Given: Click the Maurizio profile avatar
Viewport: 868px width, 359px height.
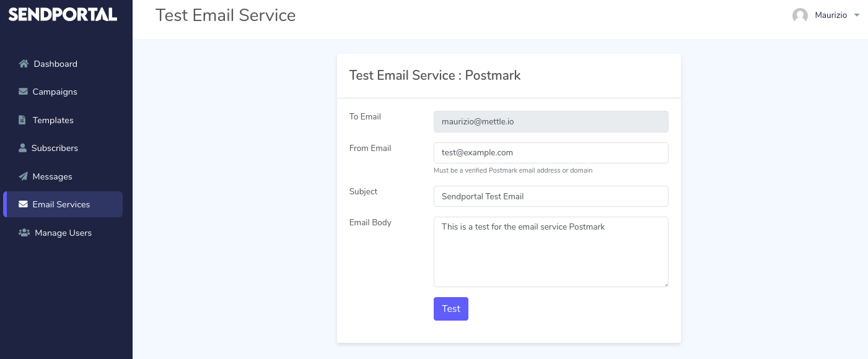Looking at the screenshot, I should 800,15.
